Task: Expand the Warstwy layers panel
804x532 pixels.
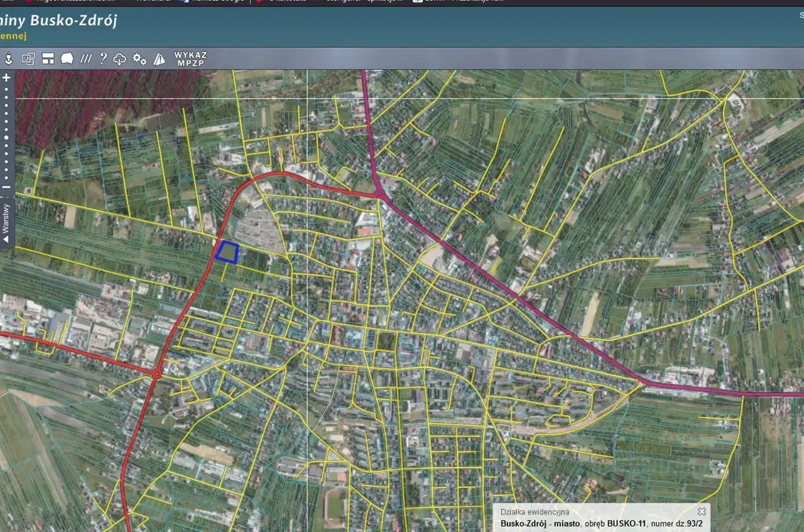Action: click(6, 222)
